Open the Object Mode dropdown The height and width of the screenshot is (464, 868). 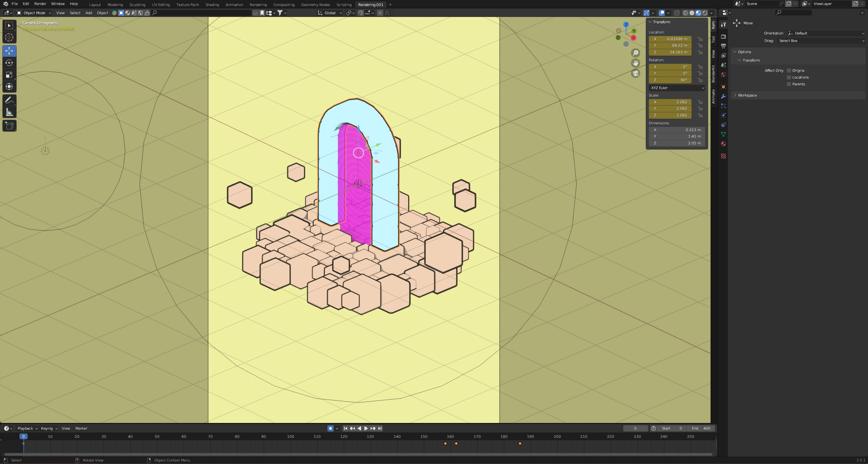tap(34, 13)
